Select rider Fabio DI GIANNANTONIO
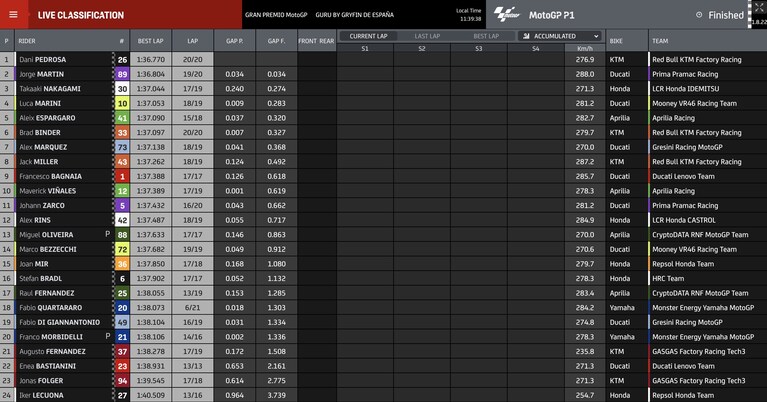The height and width of the screenshot is (402, 767). coord(59,322)
